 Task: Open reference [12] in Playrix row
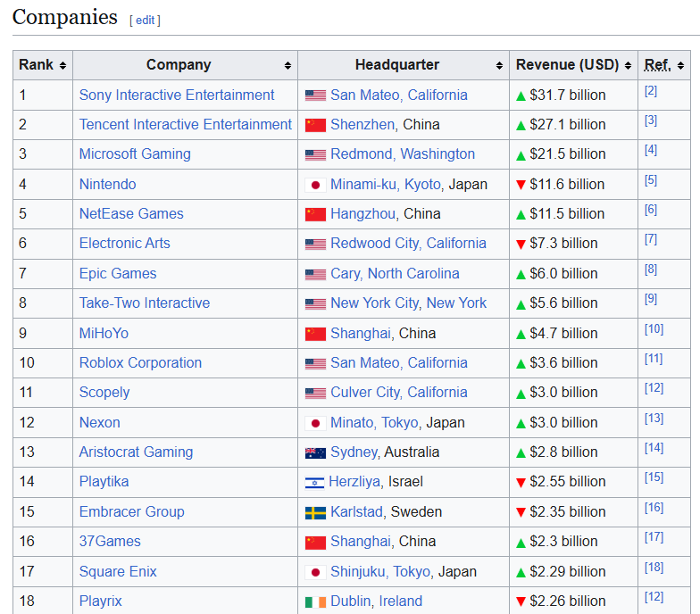(x=654, y=597)
